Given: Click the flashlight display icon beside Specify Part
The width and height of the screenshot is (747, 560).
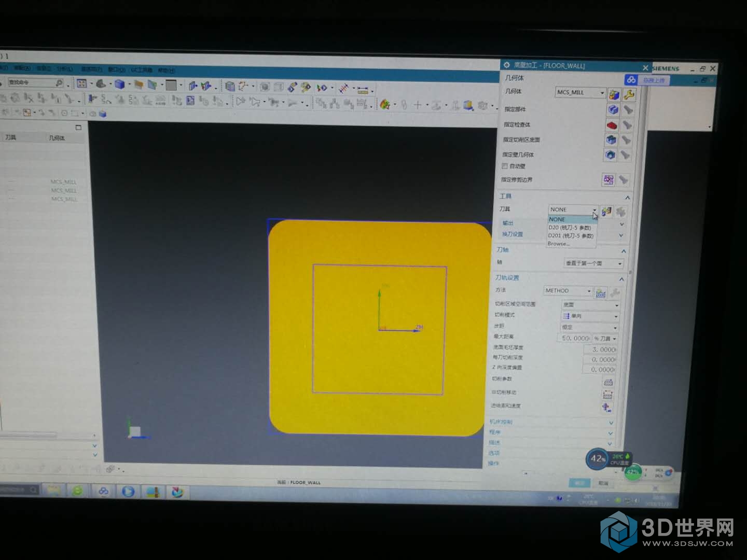Looking at the screenshot, I should pos(628,110).
